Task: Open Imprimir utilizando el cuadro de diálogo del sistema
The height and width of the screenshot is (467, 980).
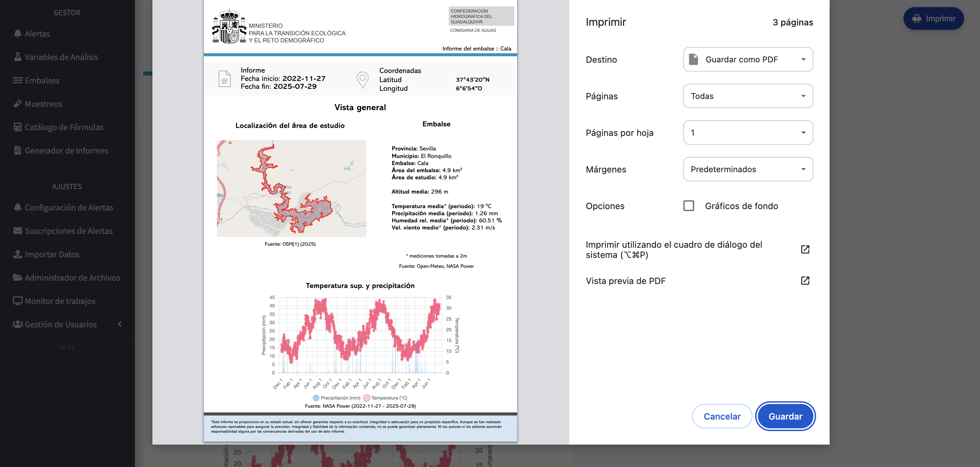Action: click(698, 249)
